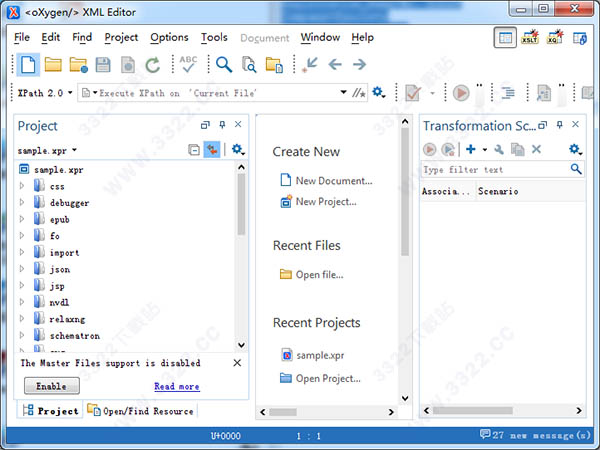The width and height of the screenshot is (600, 450).
Task: Switch to Open/Find Resource tab
Action: click(x=140, y=411)
